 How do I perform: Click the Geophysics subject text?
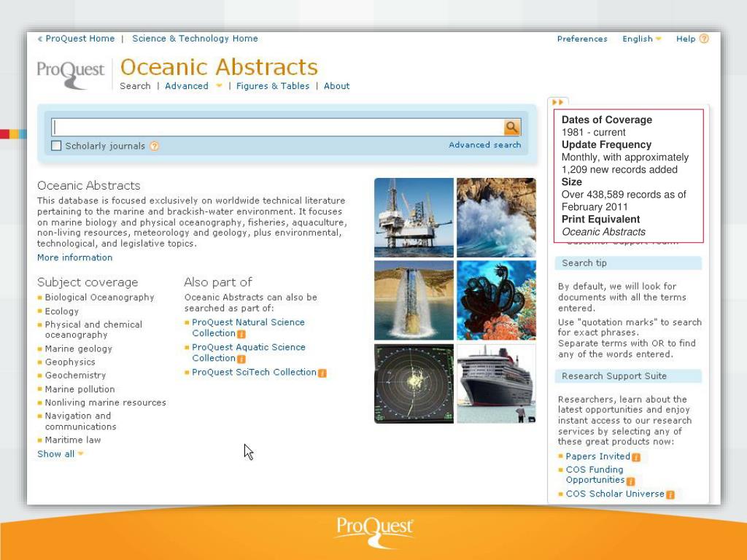pos(70,362)
